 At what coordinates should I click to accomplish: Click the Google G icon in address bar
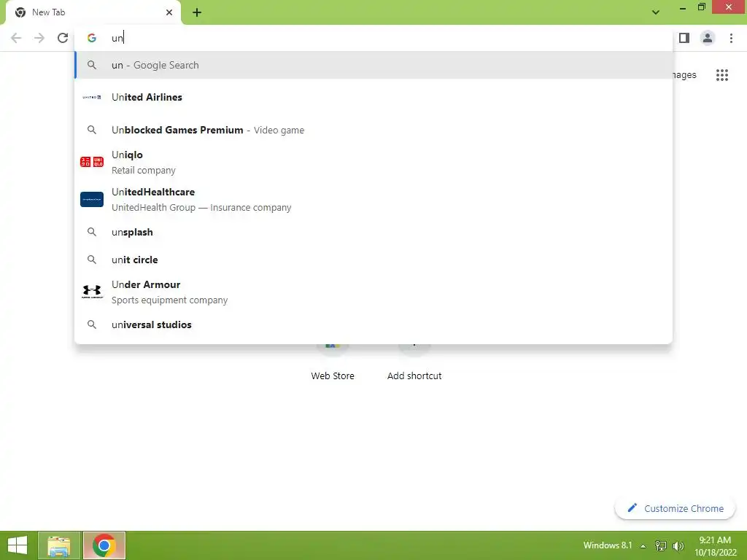tap(92, 38)
